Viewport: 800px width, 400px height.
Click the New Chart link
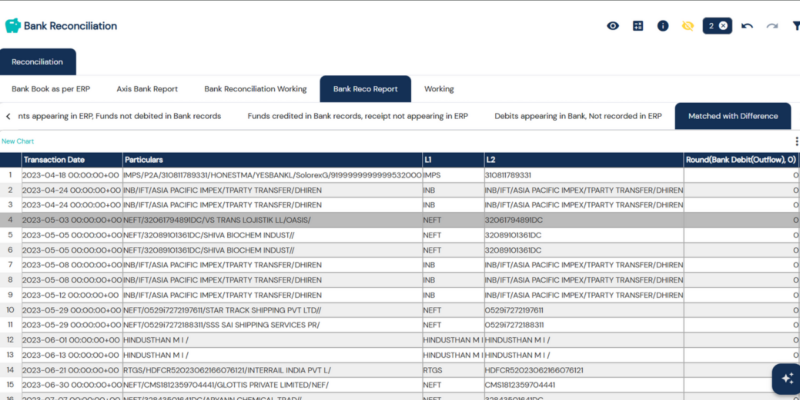[x=17, y=141]
